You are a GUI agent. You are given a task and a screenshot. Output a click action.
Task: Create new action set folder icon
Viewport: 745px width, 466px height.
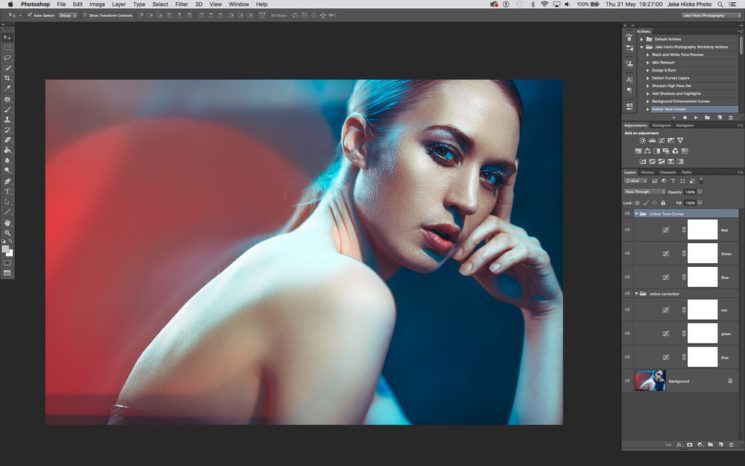pos(707,117)
